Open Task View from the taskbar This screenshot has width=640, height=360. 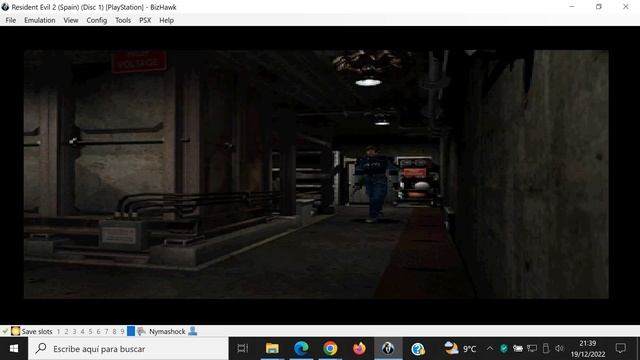click(242, 349)
